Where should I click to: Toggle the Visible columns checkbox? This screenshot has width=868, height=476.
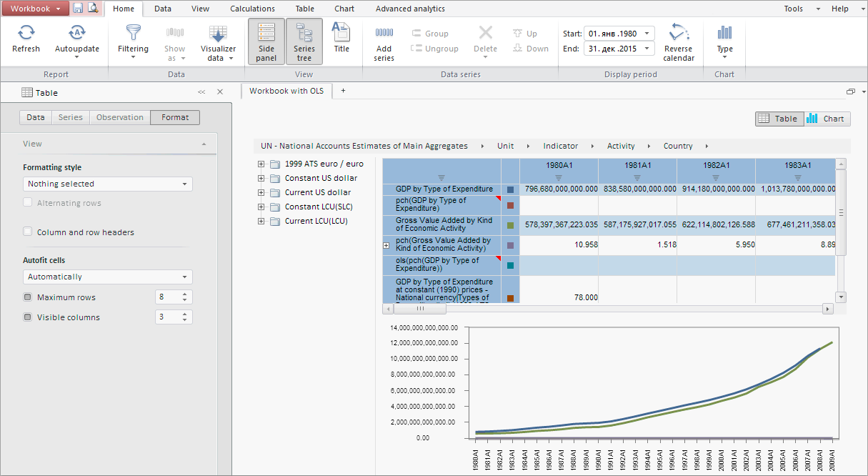pos(28,317)
